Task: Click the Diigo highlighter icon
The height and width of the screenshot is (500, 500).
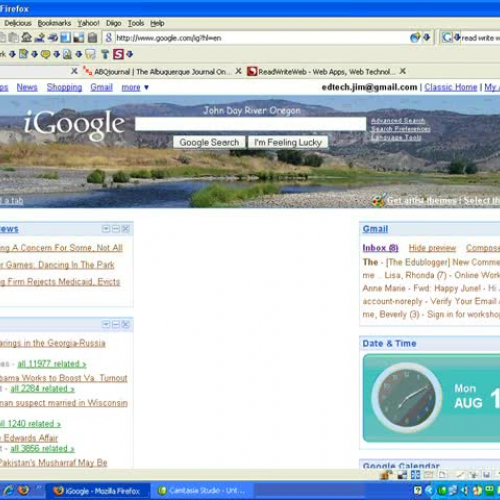Action: click(x=90, y=54)
